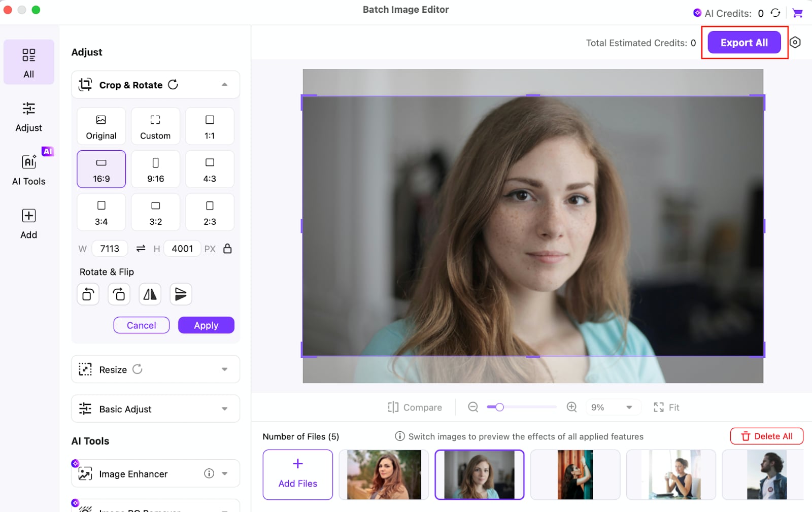
Task: Select the outdoor woman portrait thumbnail
Action: coord(384,474)
